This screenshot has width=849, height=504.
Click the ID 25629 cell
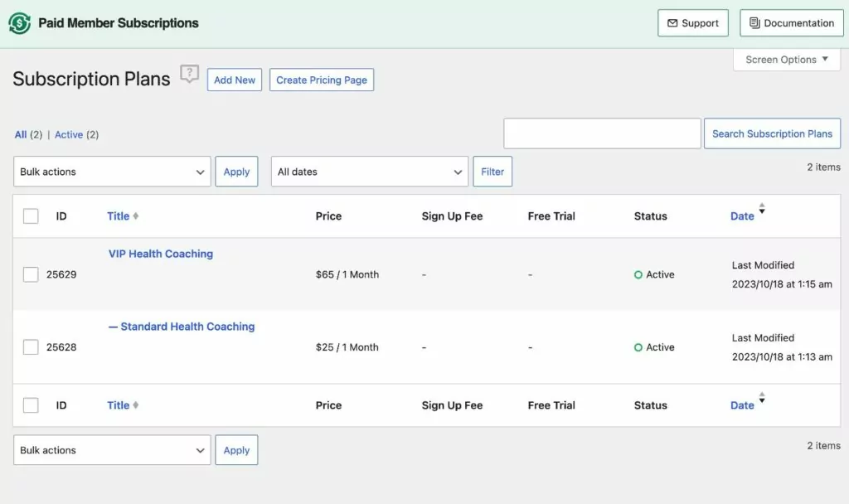click(x=61, y=274)
